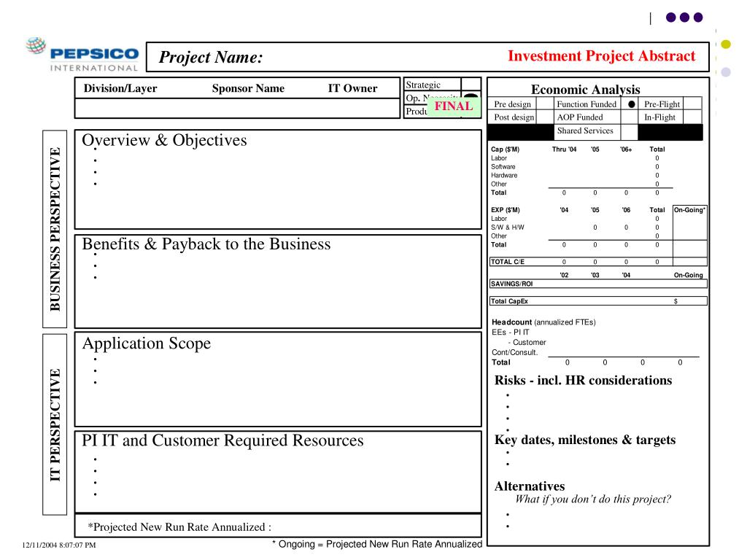Viewport: 747px width, 560px height.
Task: Click the '*Projected New Run Rate Annualized :' field
Action: (x=278, y=526)
